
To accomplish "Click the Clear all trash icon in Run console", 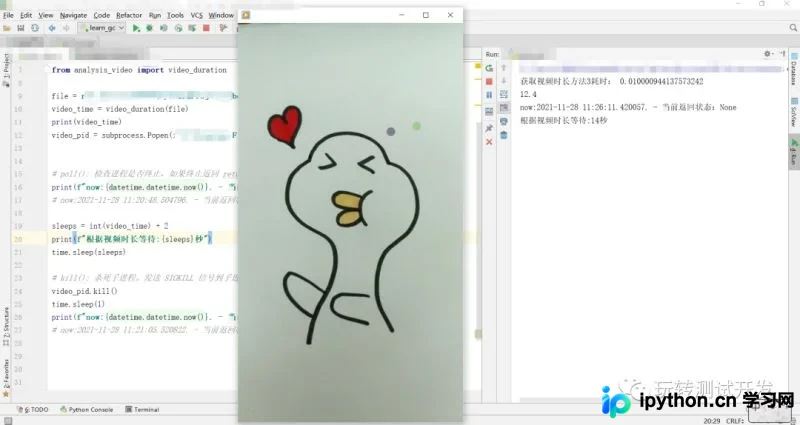I will tap(504, 135).
